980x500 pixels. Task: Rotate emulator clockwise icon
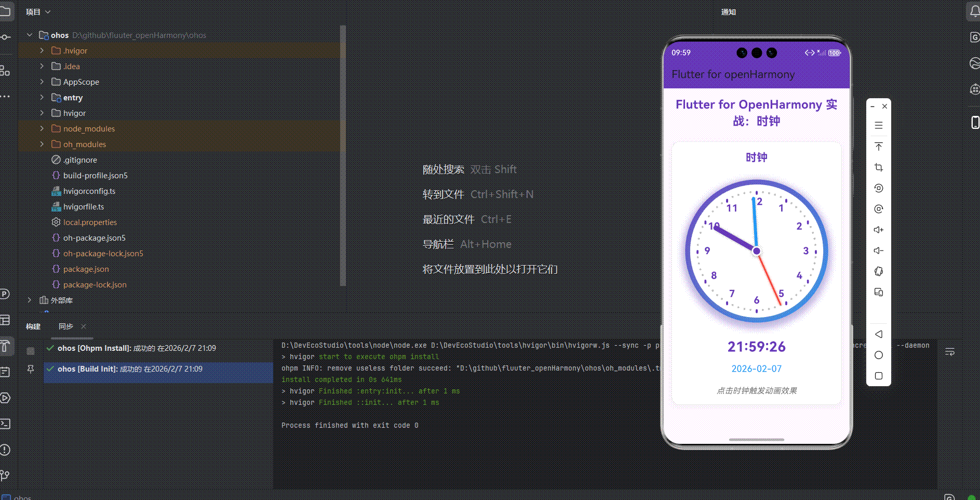879,209
